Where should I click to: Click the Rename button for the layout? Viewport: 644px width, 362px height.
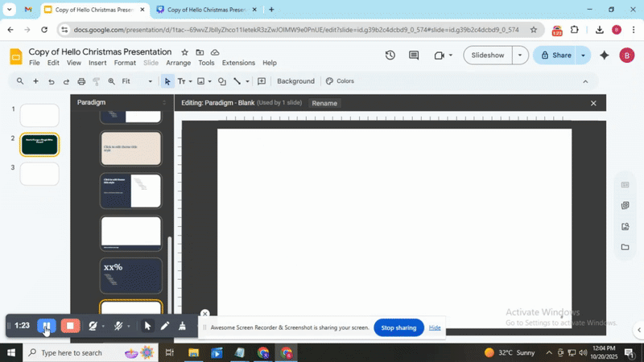pyautogui.click(x=324, y=103)
